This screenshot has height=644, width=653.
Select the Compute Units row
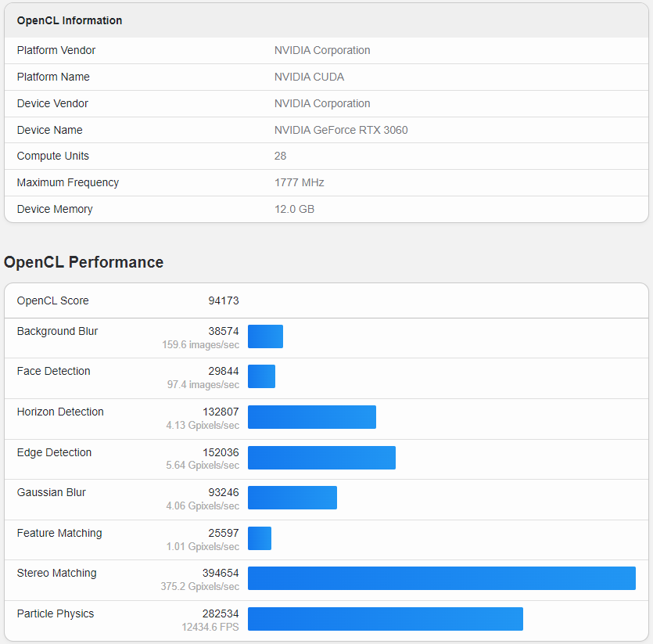click(52, 156)
